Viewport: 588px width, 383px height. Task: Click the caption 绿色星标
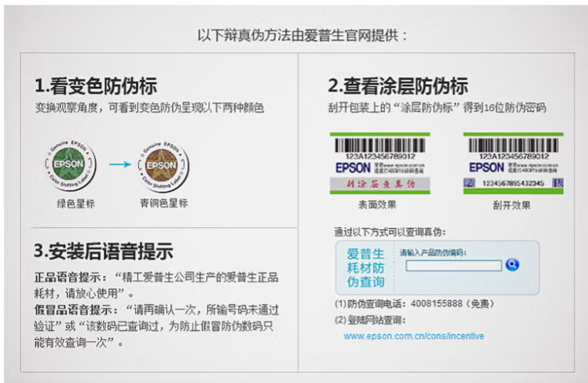point(75,203)
